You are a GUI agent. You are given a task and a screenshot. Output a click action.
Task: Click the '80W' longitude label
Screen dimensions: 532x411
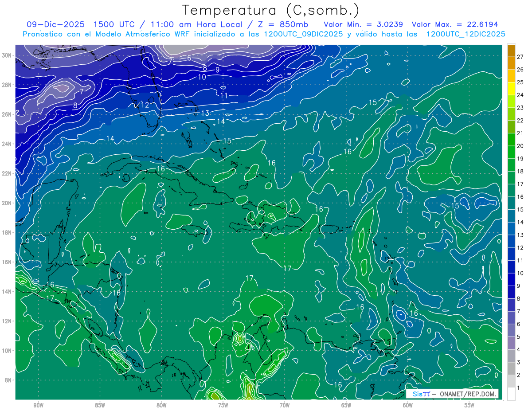[161, 405]
